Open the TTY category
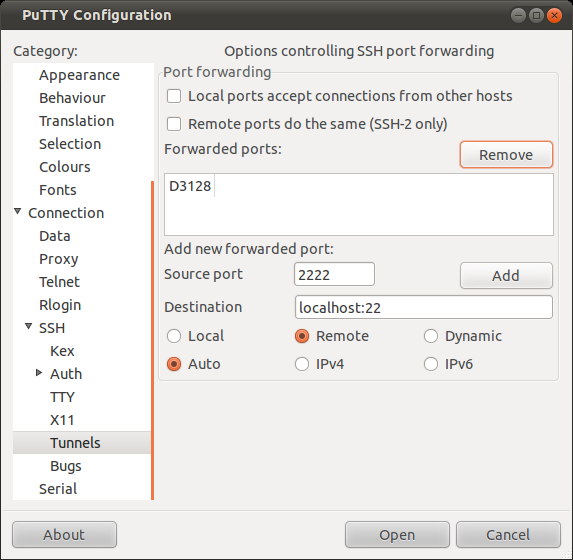The height and width of the screenshot is (560, 573). 62,397
